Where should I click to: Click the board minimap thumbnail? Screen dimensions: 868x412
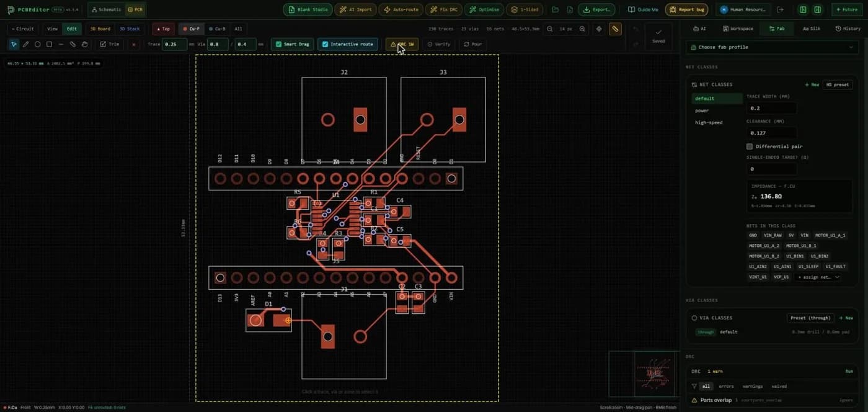[x=644, y=374]
